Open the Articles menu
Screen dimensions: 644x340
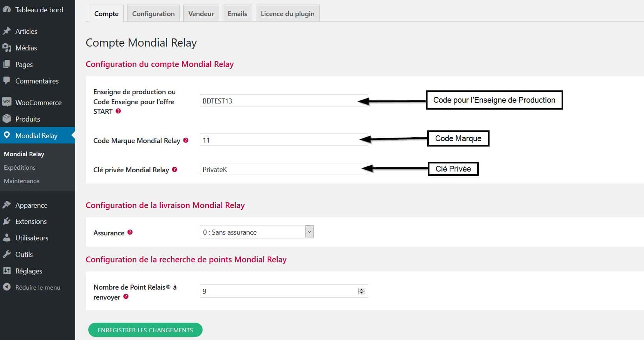pos(37,31)
